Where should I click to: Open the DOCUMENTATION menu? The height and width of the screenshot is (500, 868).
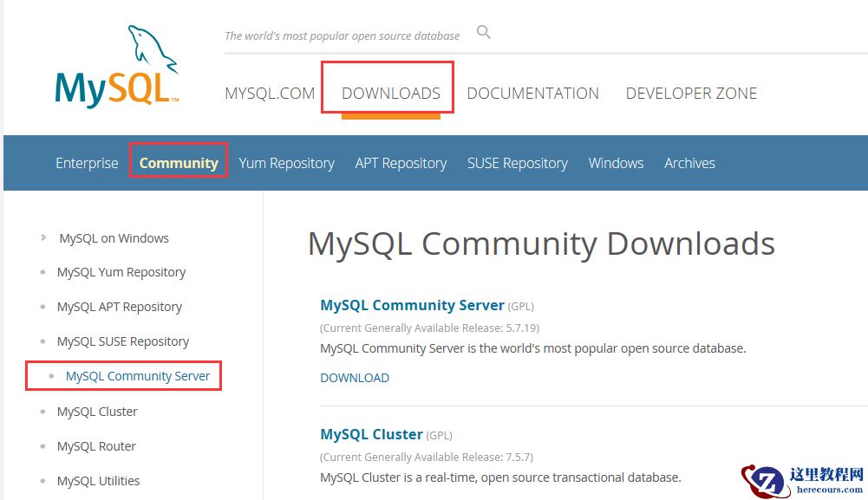532,93
